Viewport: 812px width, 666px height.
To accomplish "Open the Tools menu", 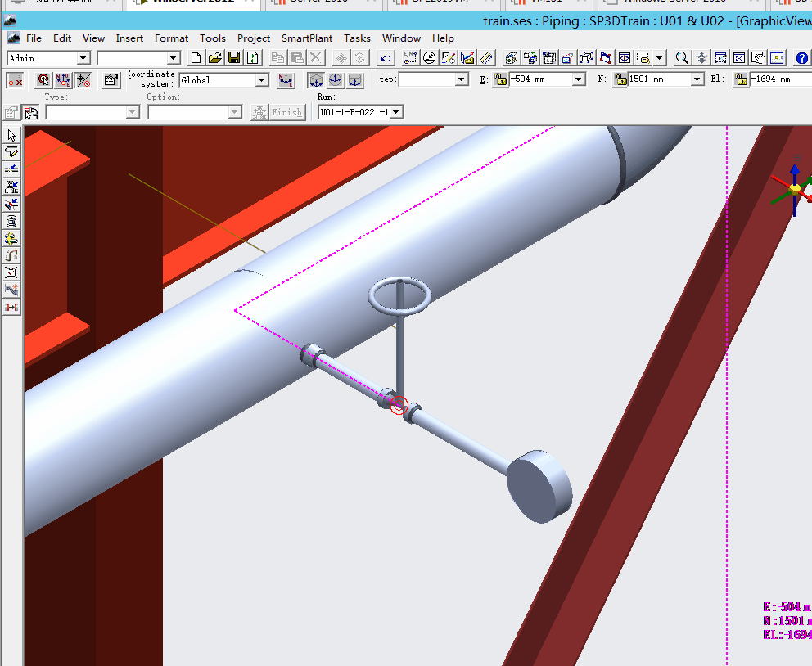I will pyautogui.click(x=213, y=38).
